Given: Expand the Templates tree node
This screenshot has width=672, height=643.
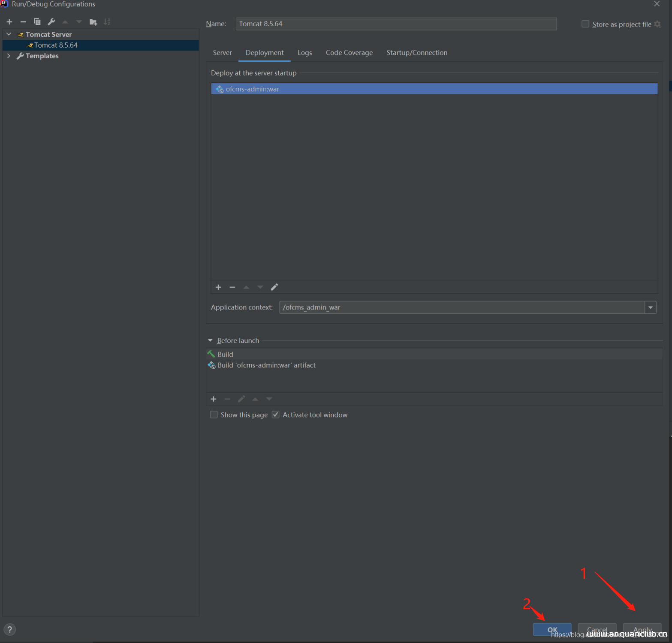Looking at the screenshot, I should point(9,56).
